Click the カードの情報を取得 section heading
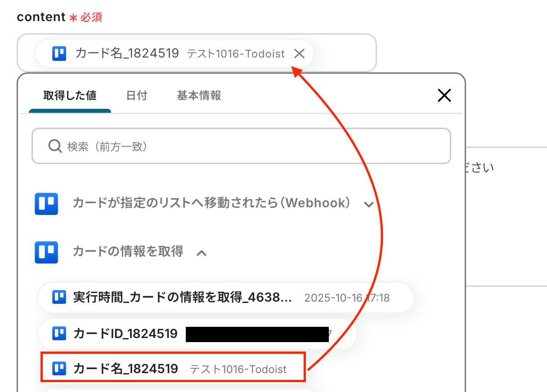This screenshot has width=547, height=392. pos(128,252)
